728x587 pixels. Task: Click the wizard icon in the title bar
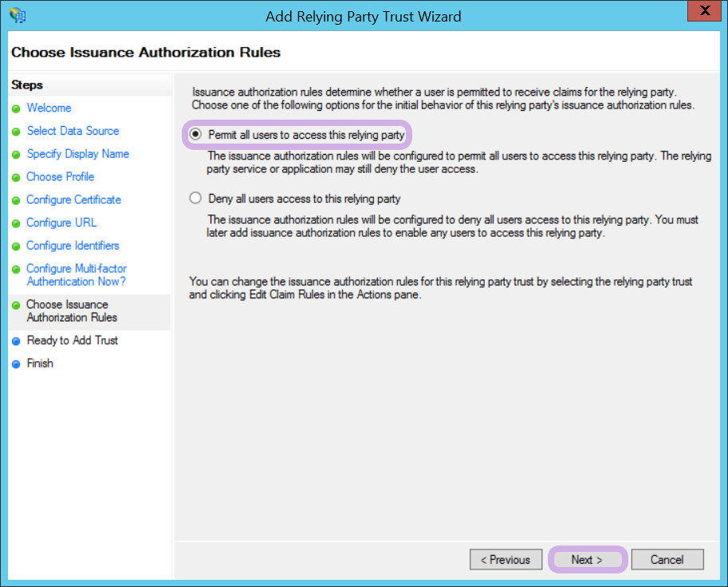[x=18, y=15]
